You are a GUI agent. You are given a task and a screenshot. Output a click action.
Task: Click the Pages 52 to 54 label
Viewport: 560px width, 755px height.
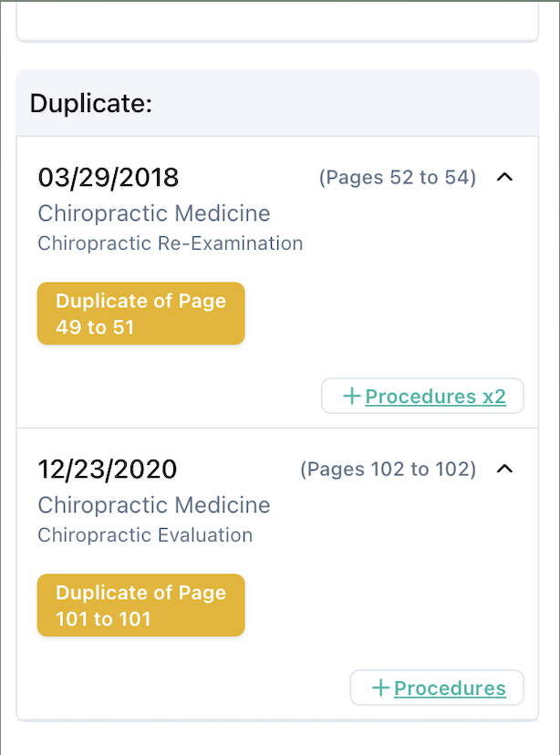pos(397,178)
